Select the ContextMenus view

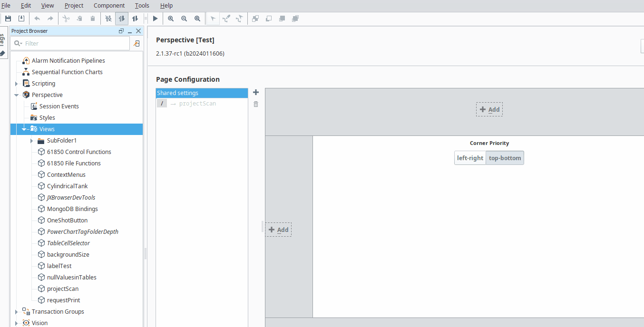pyautogui.click(x=66, y=175)
